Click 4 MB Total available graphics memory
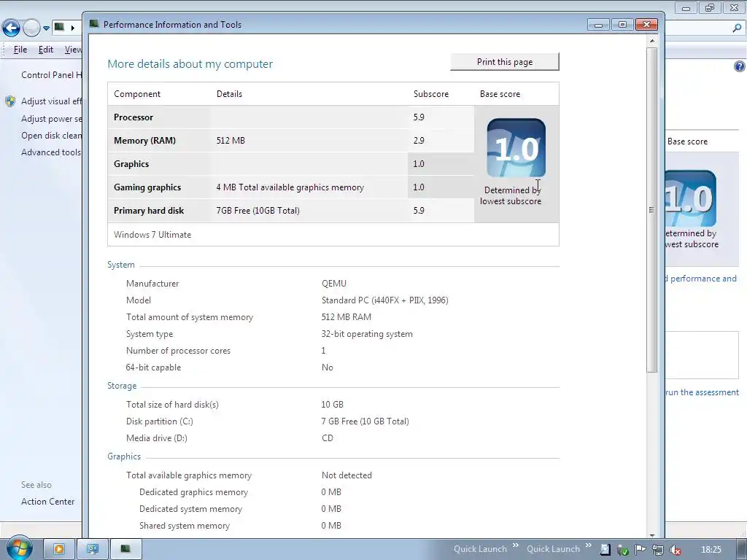 point(290,187)
